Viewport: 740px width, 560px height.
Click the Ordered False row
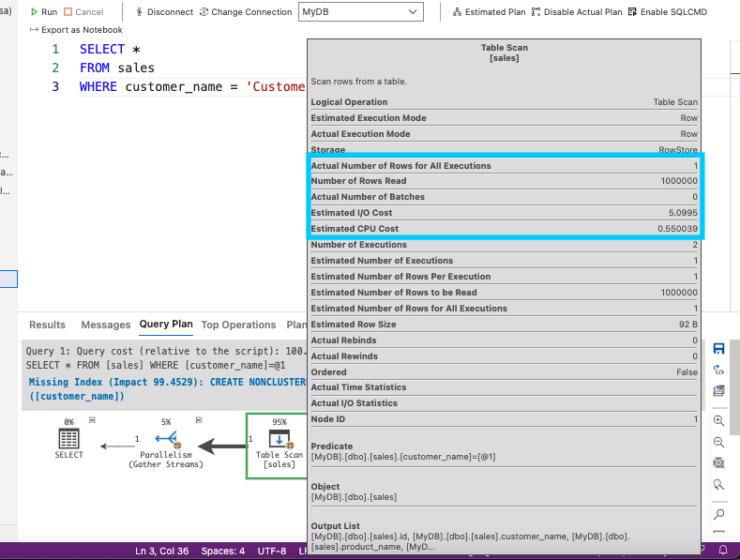[x=504, y=372]
